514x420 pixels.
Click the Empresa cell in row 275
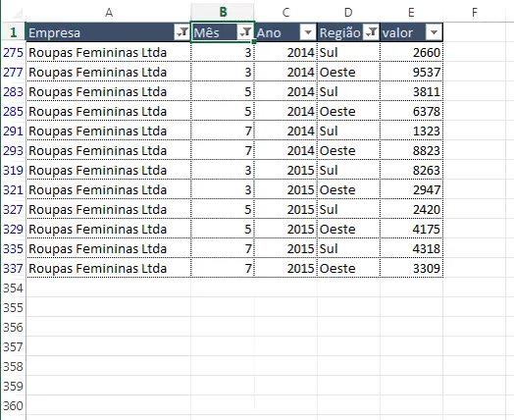tap(109, 52)
